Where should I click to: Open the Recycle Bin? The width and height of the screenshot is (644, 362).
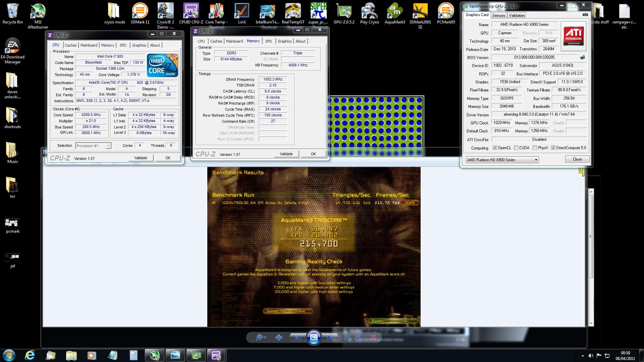[12, 13]
